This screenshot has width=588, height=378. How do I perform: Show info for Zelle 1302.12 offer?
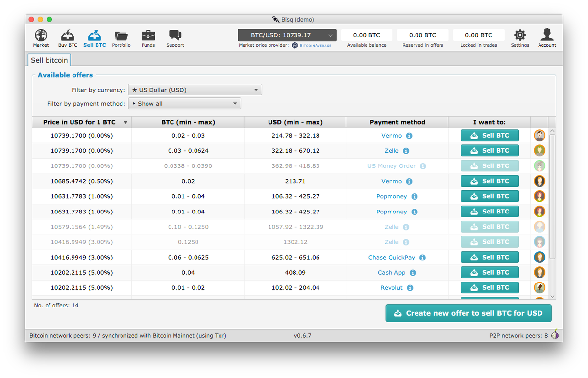coord(406,242)
